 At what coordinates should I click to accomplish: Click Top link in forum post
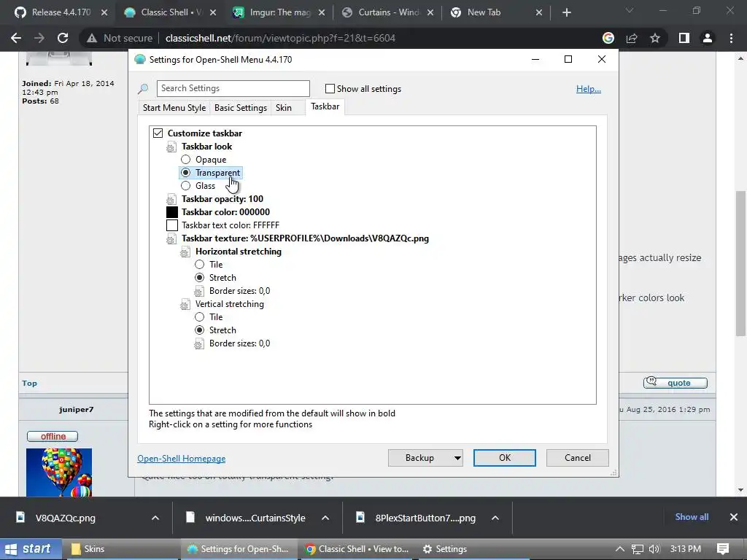click(29, 384)
